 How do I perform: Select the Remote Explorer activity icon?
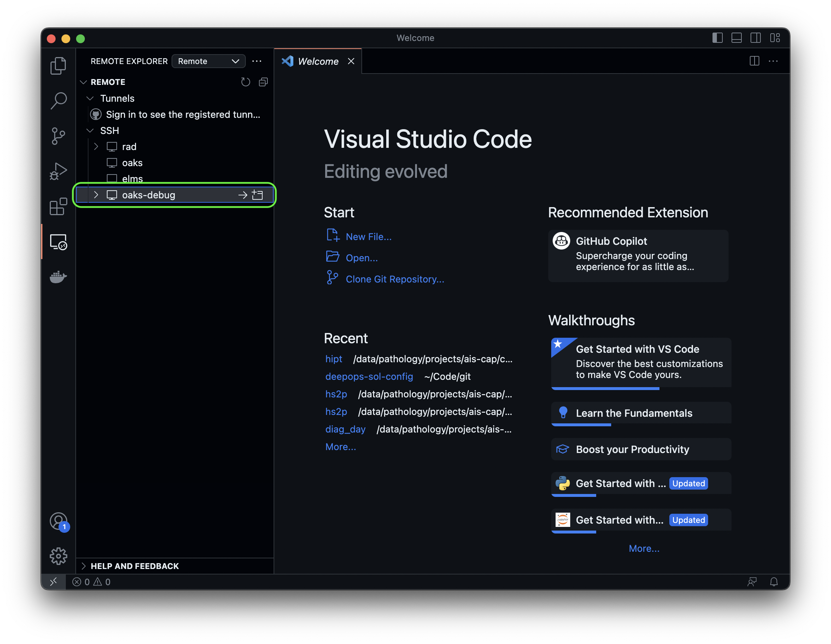point(58,242)
